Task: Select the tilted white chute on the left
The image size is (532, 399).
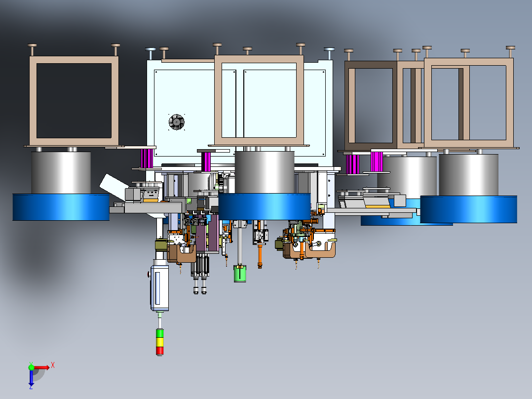Action: [x=114, y=187]
